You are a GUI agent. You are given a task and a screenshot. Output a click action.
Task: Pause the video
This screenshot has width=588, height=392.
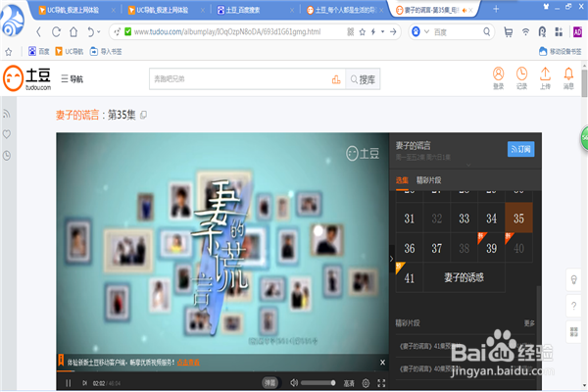click(x=68, y=383)
